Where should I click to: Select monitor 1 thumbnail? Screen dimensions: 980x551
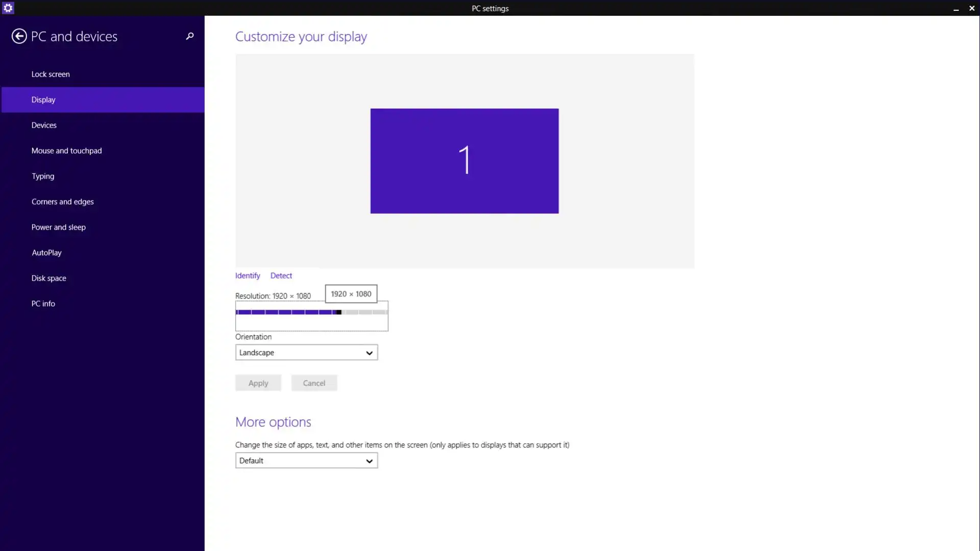click(464, 161)
